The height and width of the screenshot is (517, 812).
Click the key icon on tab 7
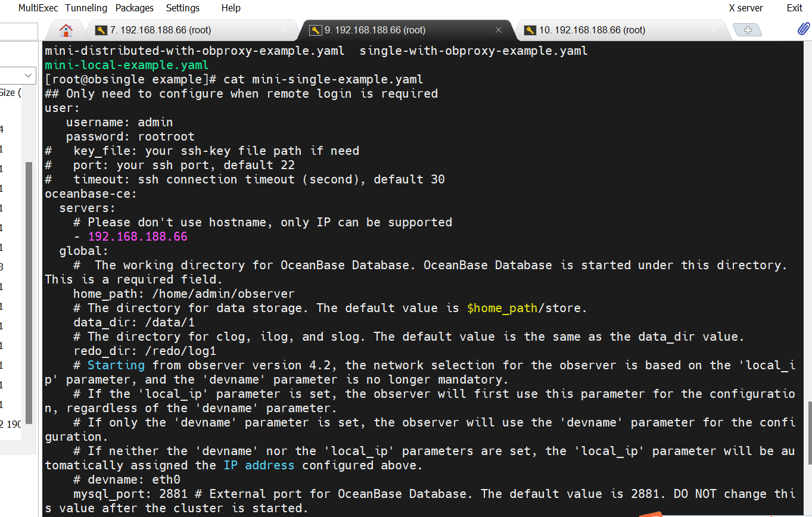coord(101,30)
